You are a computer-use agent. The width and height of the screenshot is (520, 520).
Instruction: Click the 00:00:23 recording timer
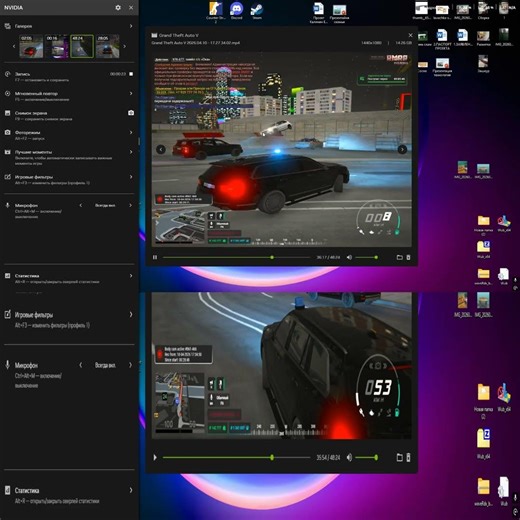118,74
